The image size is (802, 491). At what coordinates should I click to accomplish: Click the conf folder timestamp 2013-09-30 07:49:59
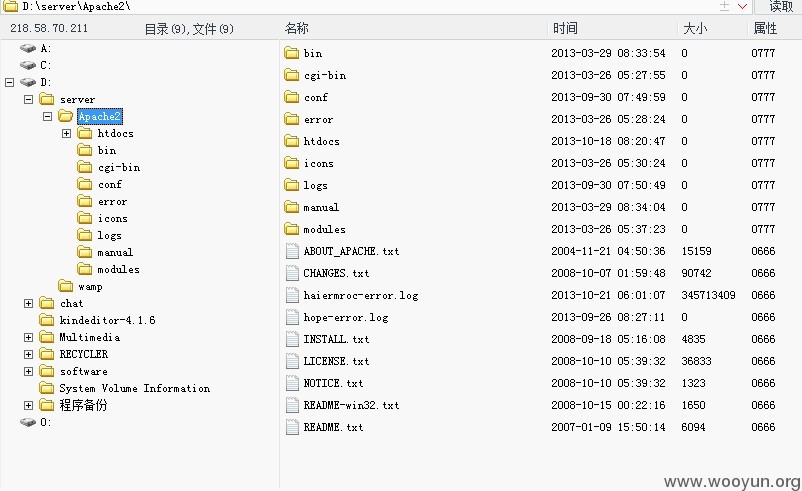(x=608, y=97)
